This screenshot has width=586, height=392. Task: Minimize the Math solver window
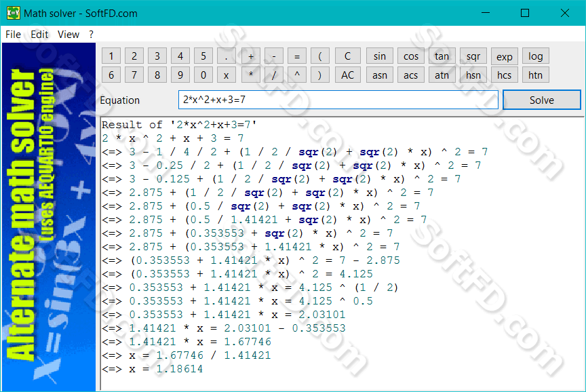click(486, 13)
